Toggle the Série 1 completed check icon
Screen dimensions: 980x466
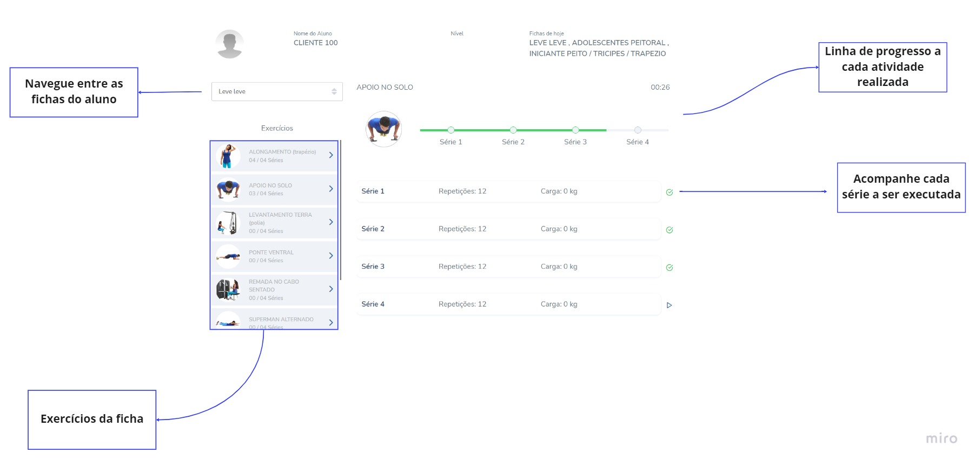(669, 192)
